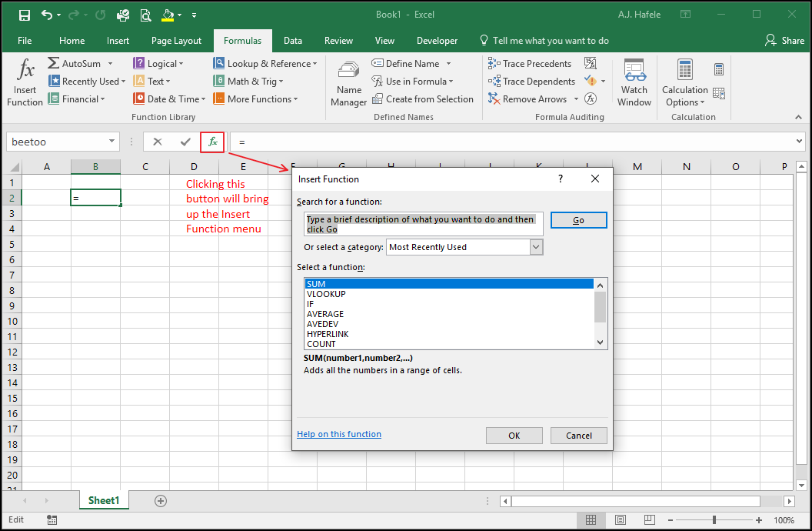Click the Save icon in quick access toolbar
The width and height of the screenshot is (812, 531).
point(25,15)
